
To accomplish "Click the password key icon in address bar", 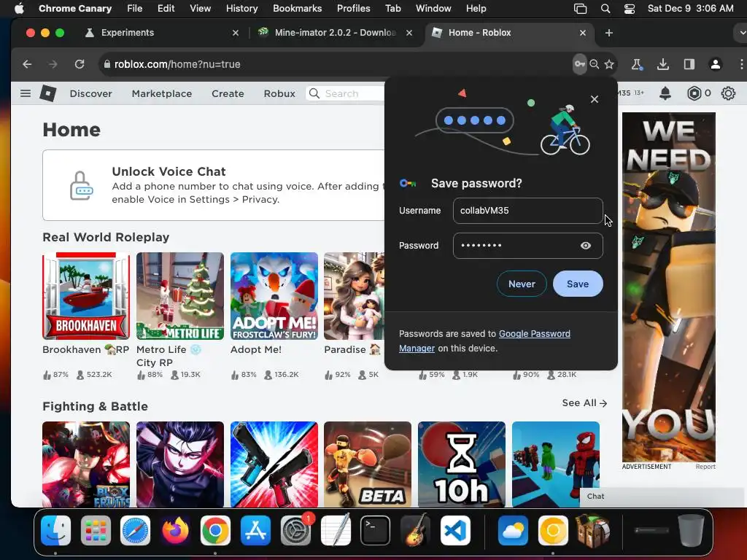I will tap(579, 64).
